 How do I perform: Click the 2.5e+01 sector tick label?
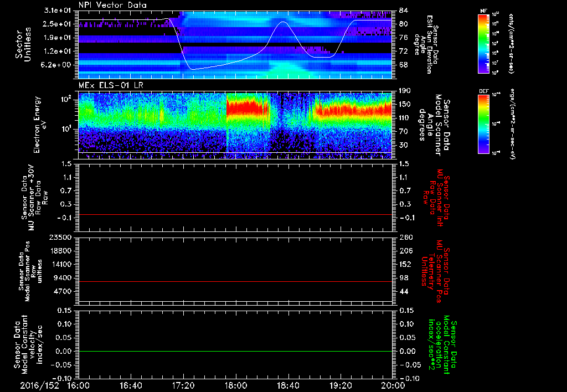click(x=58, y=24)
